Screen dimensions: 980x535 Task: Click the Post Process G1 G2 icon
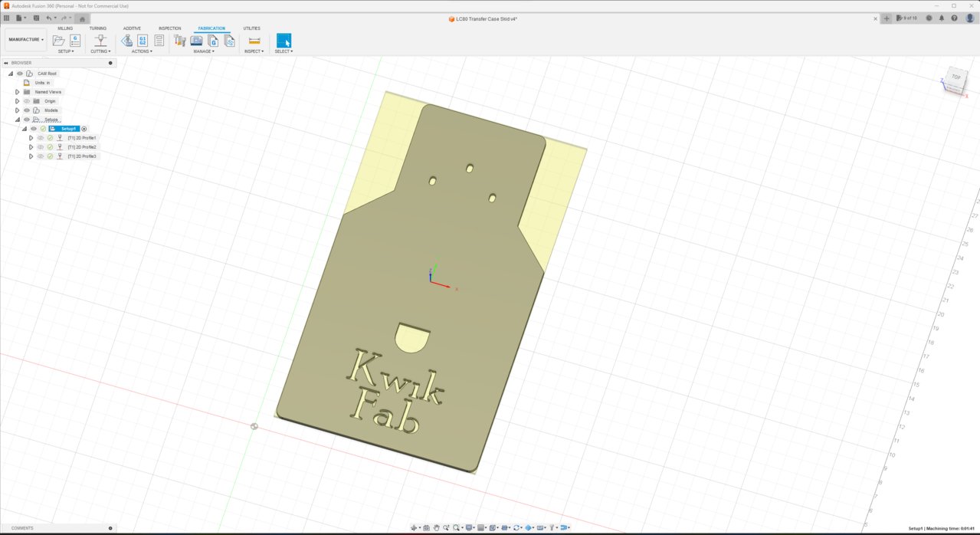click(143, 41)
